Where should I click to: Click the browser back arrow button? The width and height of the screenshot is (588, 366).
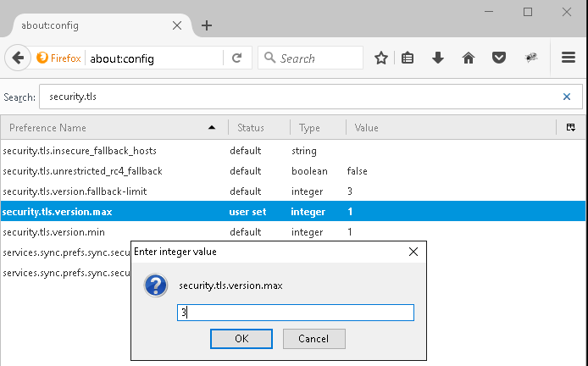point(18,58)
